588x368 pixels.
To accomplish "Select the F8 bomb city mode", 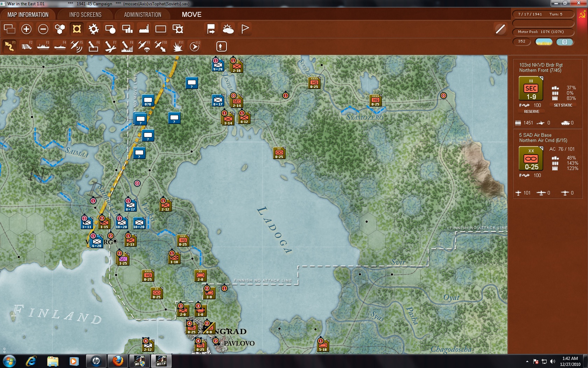I will (127, 46).
